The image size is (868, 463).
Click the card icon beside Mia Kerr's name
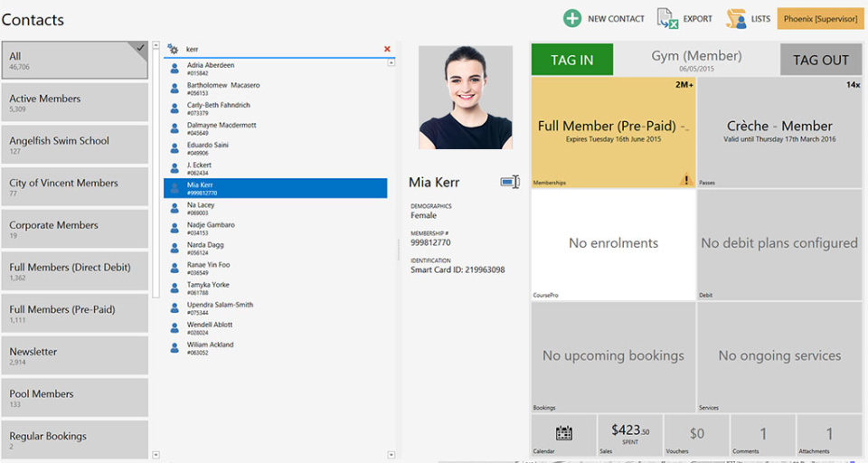pyautogui.click(x=510, y=183)
